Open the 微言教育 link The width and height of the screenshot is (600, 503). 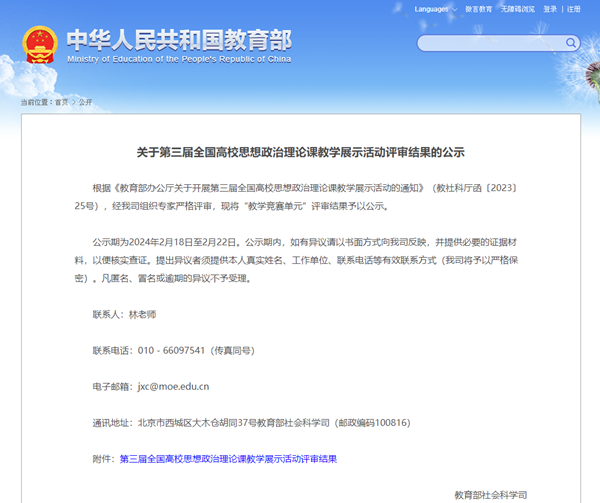[479, 9]
